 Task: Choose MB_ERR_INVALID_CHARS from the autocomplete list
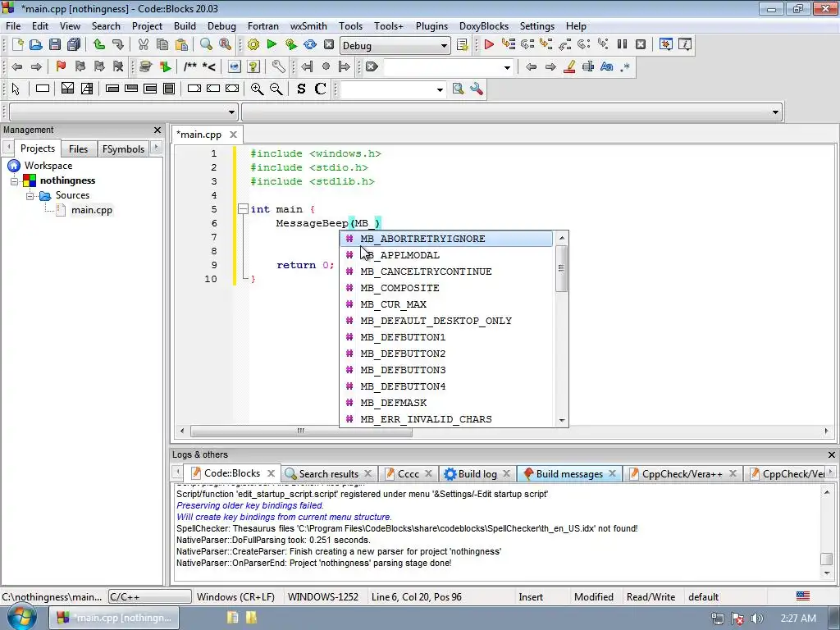446,419
